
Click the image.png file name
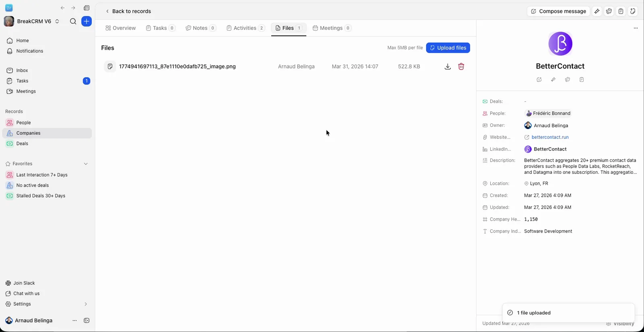(178, 66)
